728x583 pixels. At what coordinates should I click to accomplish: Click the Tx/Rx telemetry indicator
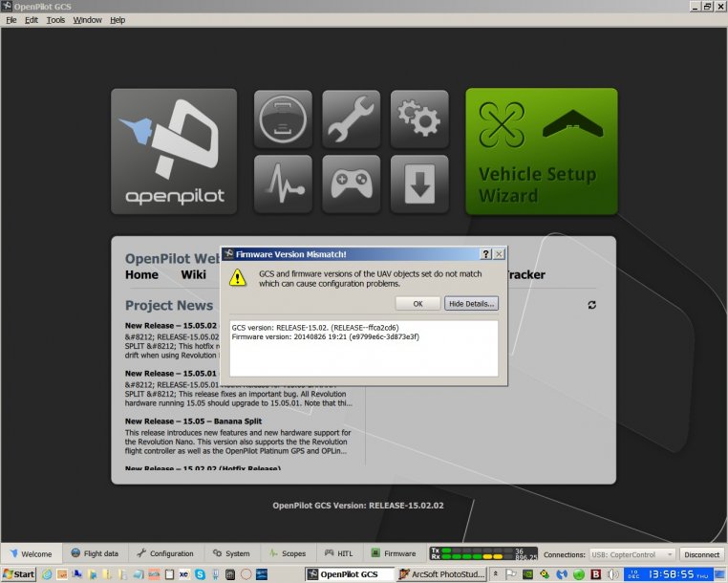483,553
